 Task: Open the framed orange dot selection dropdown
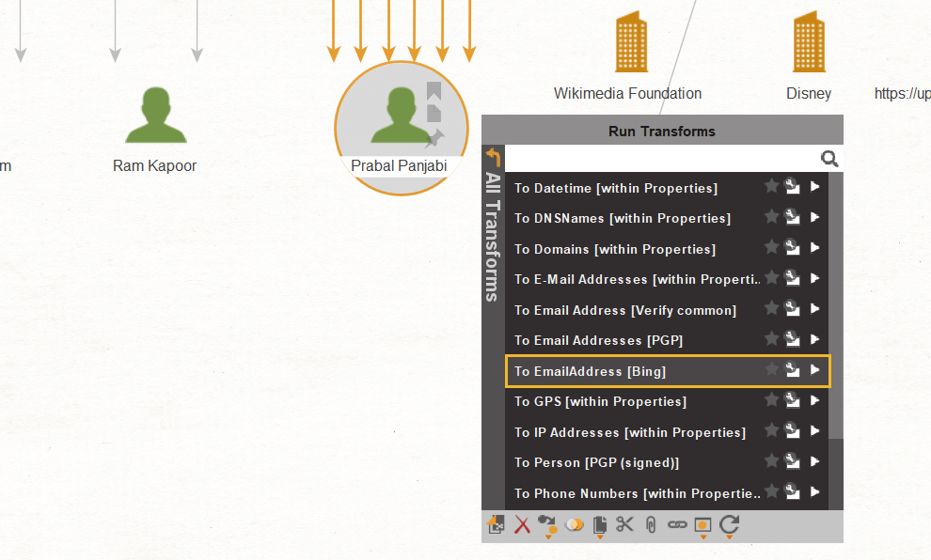point(703,527)
